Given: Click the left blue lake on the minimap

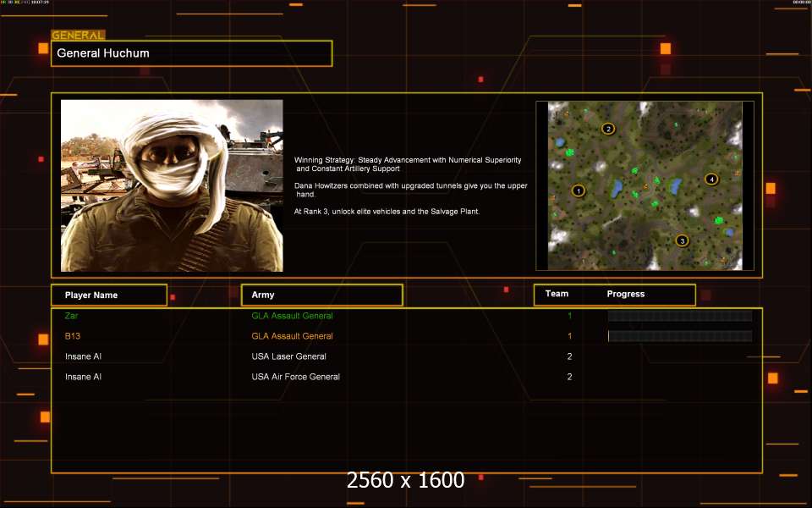Looking at the screenshot, I should [617, 186].
